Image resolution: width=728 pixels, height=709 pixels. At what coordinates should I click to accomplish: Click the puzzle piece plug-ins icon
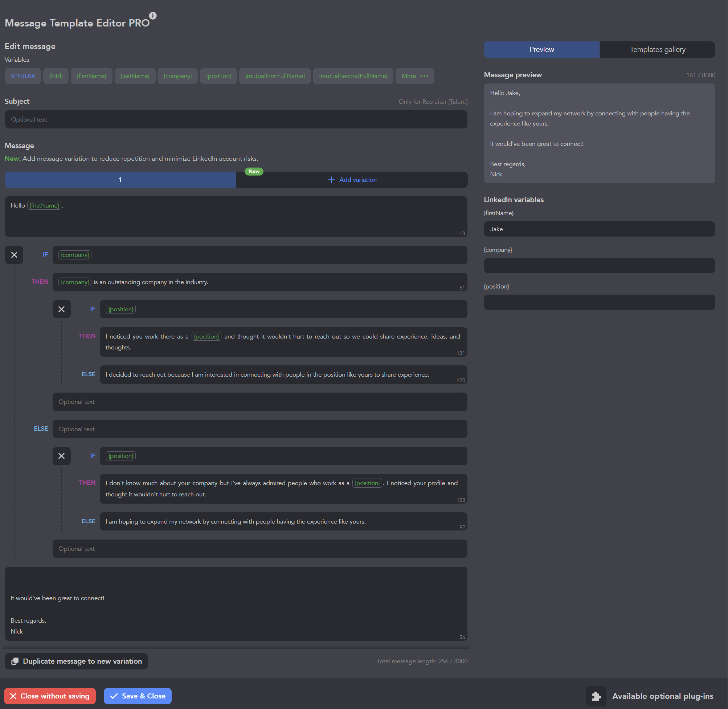point(596,696)
